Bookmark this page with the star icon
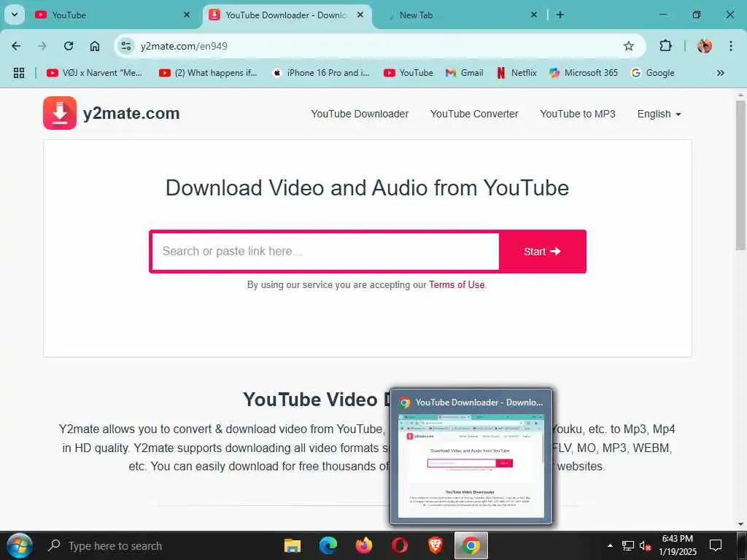Image resolution: width=747 pixels, height=560 pixels. 629,46
